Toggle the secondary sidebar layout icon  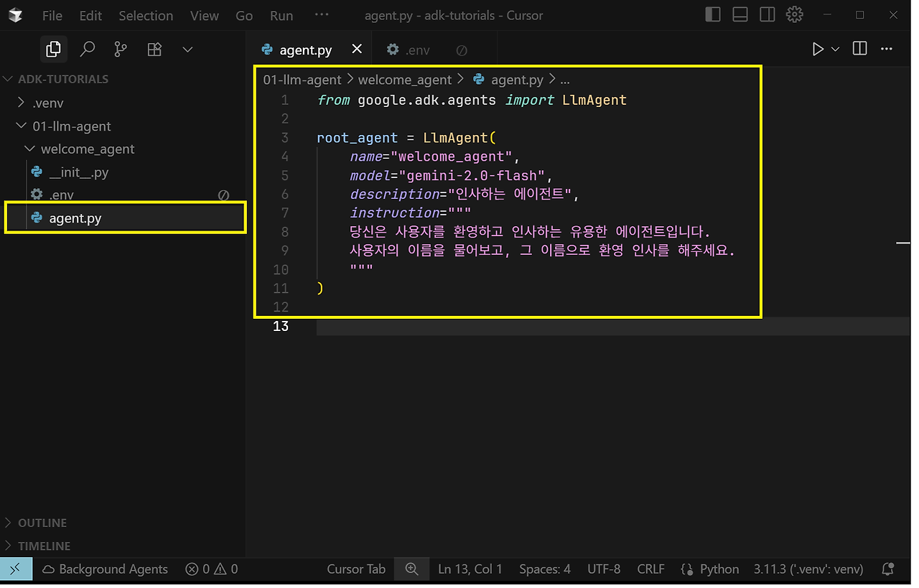pos(768,14)
